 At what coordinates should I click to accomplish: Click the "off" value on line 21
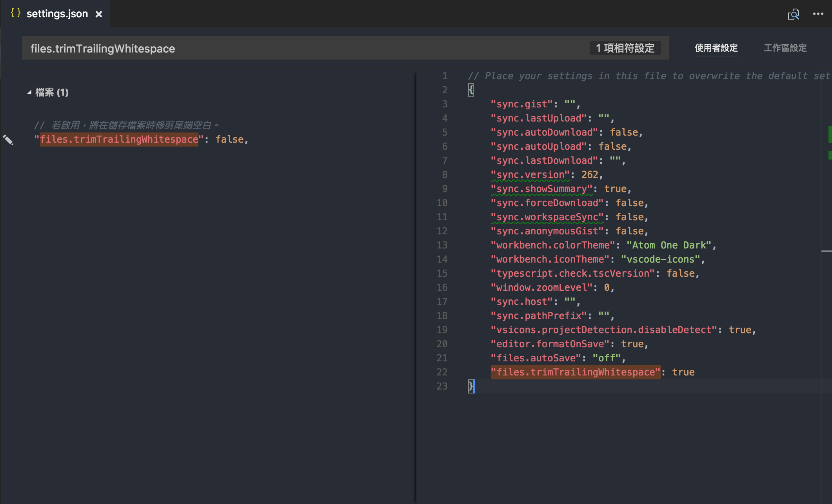(x=607, y=358)
